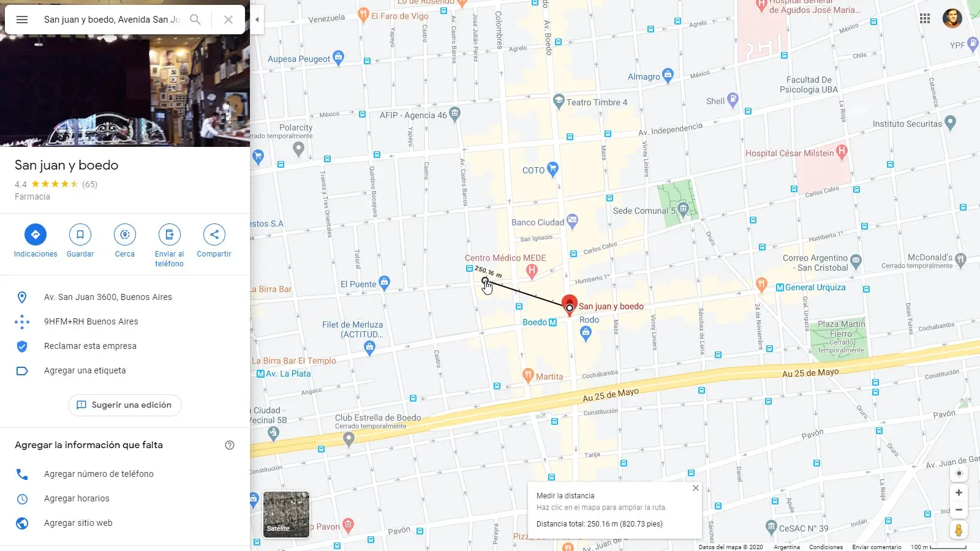Clear the search box with X
Image resolution: width=980 pixels, height=551 pixels.
coord(228,20)
